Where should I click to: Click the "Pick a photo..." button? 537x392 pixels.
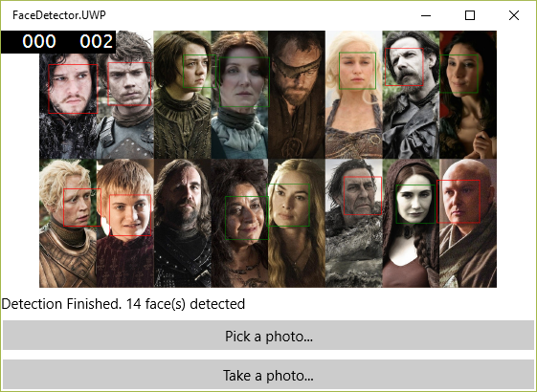(x=268, y=336)
